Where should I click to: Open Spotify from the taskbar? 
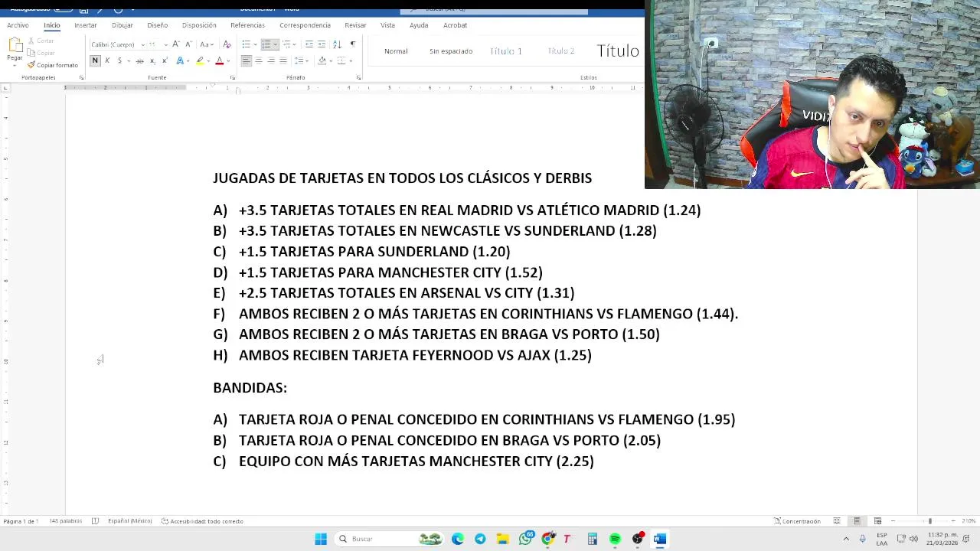pyautogui.click(x=615, y=539)
